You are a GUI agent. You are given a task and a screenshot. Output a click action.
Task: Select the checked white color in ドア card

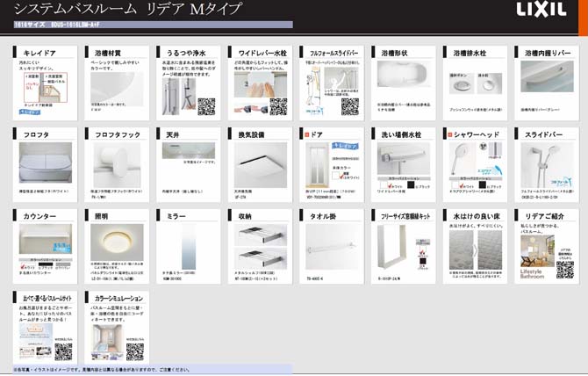pos(335,176)
